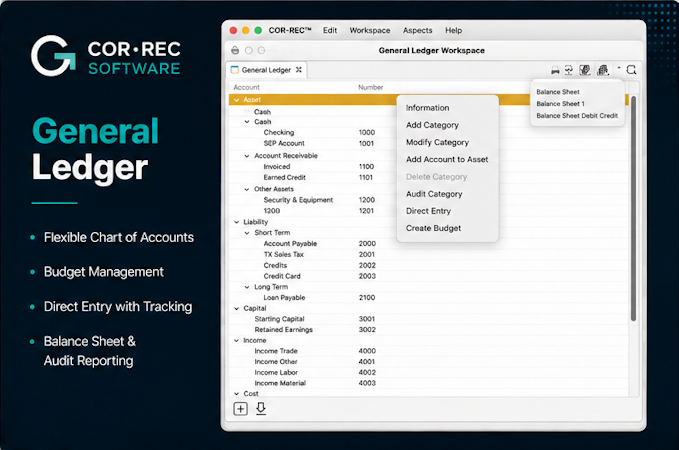Select the Starting Capital row
679x450 pixels.
pyautogui.click(x=429, y=319)
